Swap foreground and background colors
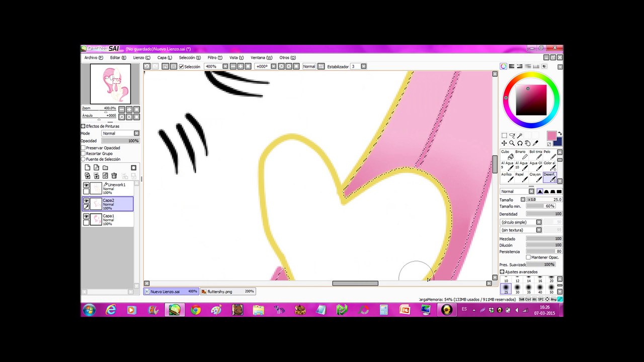644x362 pixels. tap(559, 134)
